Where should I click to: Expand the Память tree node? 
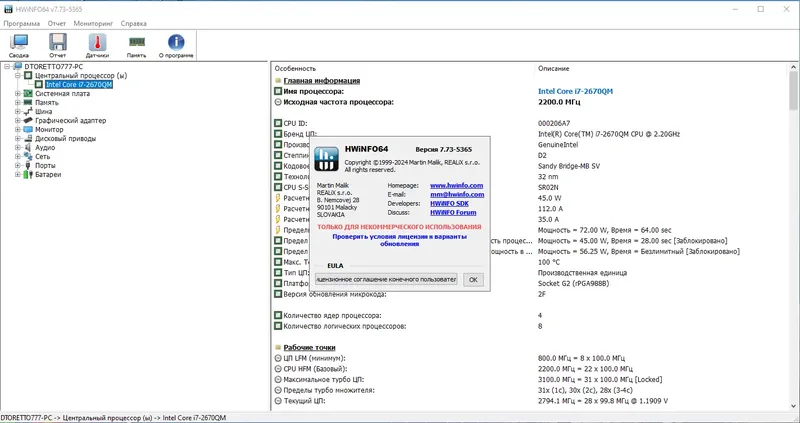(x=17, y=103)
